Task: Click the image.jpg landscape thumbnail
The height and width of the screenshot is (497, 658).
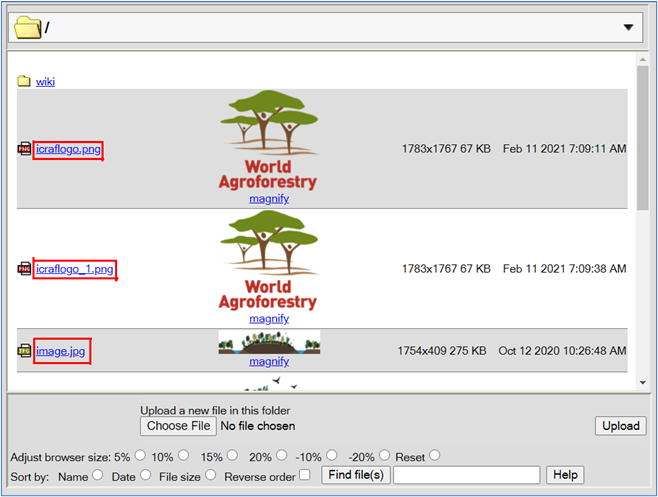Action: [269, 342]
